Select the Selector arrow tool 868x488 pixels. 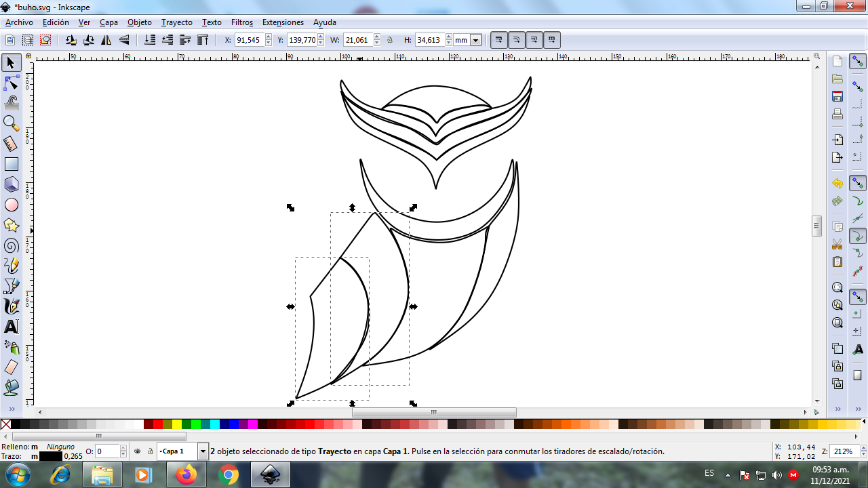click(11, 63)
